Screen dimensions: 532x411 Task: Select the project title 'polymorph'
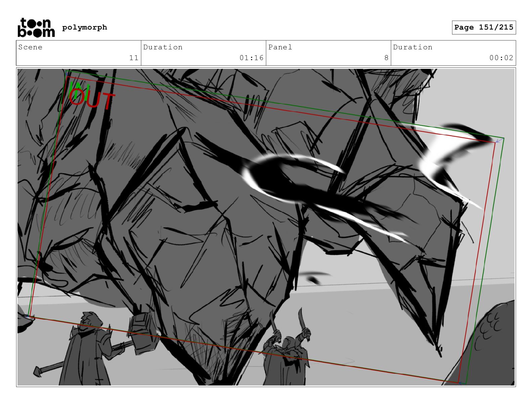(x=85, y=27)
